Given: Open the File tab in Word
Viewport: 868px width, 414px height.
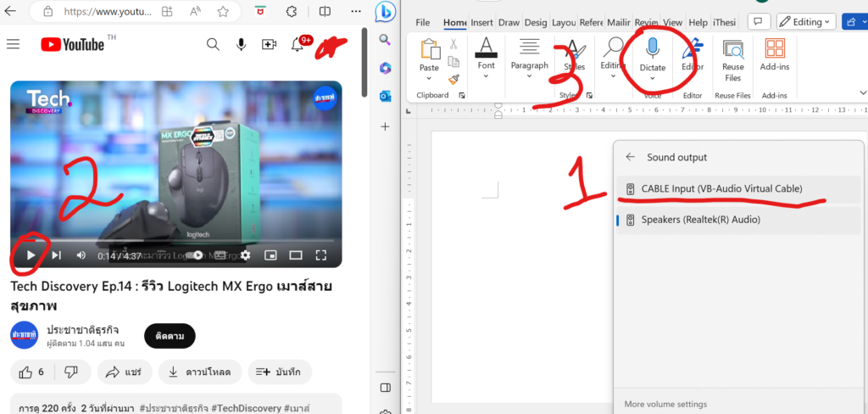Looking at the screenshot, I should (423, 22).
